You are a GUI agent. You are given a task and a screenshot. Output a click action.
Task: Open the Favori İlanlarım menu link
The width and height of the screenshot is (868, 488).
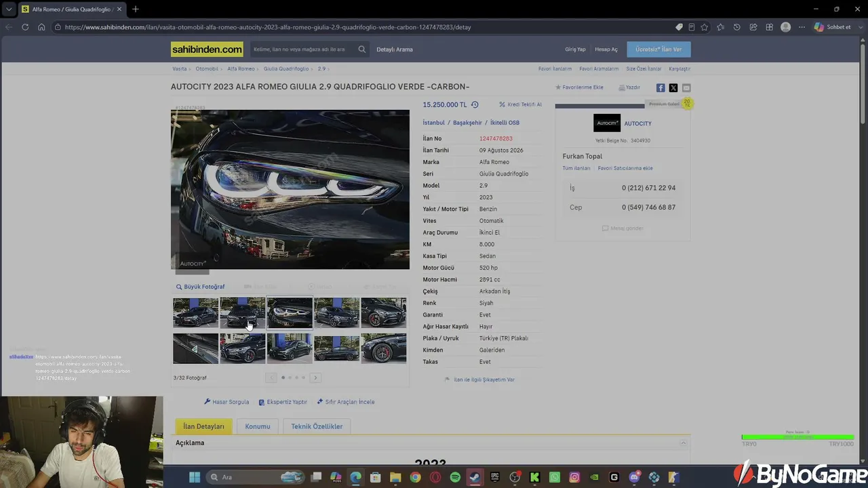555,69
